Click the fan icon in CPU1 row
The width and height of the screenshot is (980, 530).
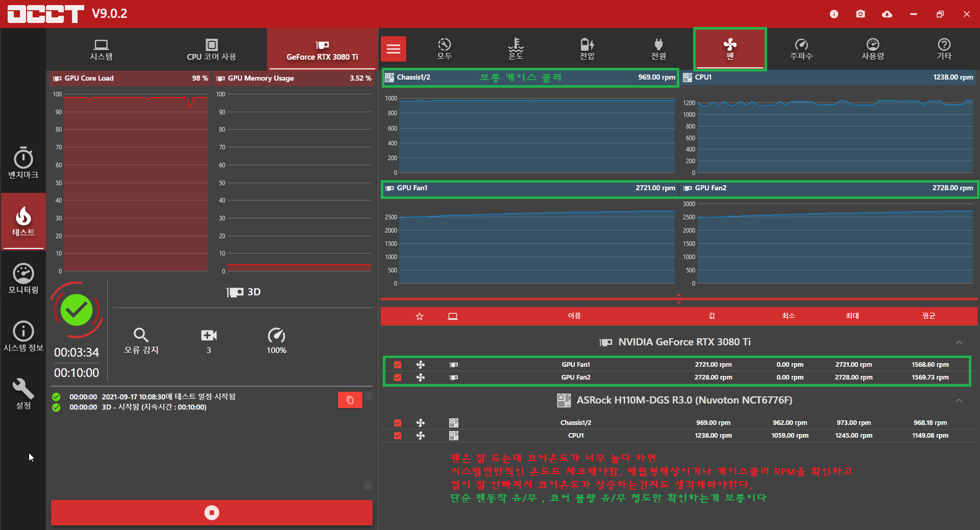421,436
